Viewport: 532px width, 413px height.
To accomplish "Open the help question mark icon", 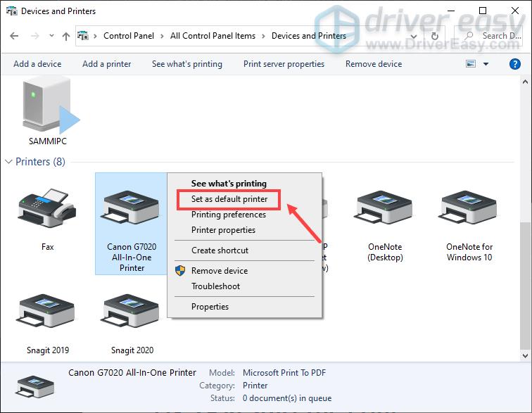I will pyautogui.click(x=514, y=64).
